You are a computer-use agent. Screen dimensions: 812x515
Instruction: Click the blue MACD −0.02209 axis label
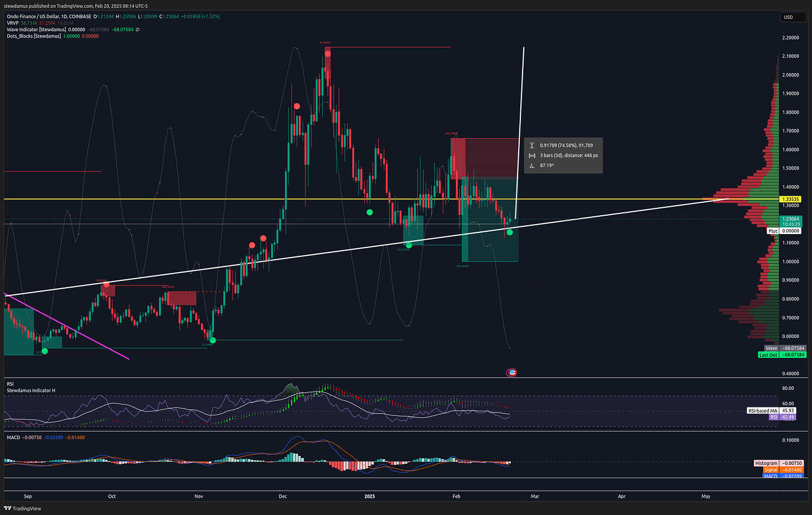[x=784, y=476]
